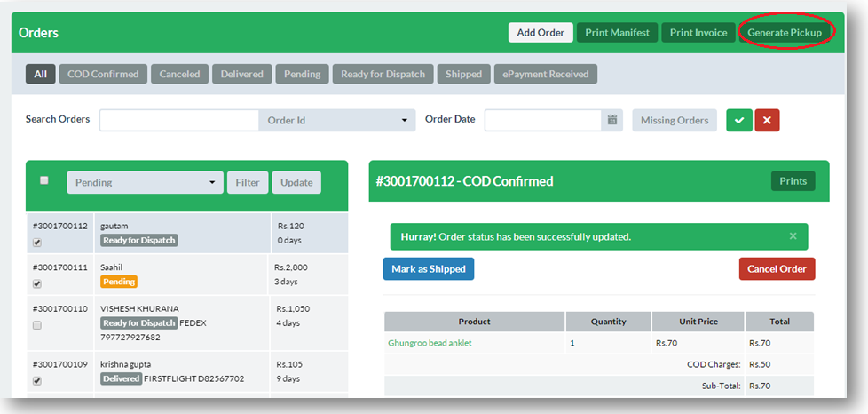Click Print Manifest button

click(x=617, y=33)
